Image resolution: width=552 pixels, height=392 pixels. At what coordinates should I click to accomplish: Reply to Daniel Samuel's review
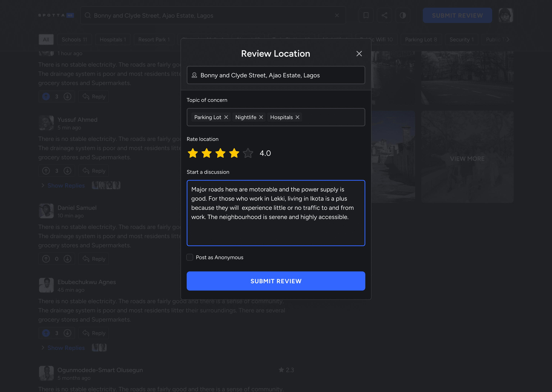94,259
